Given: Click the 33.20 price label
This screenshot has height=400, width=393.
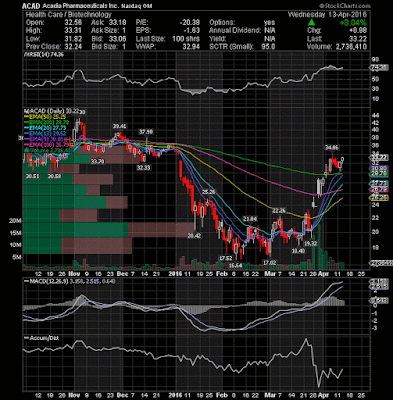Looking at the screenshot, I should click(x=97, y=161).
